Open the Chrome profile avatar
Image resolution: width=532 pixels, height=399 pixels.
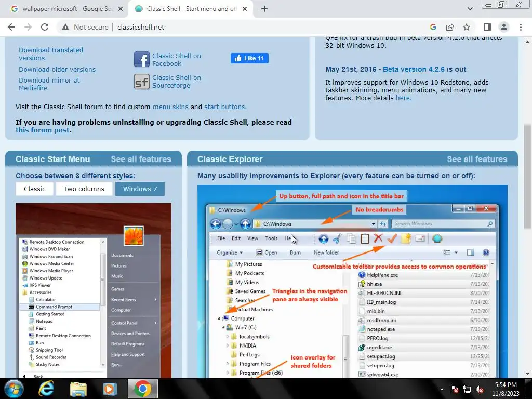504,27
